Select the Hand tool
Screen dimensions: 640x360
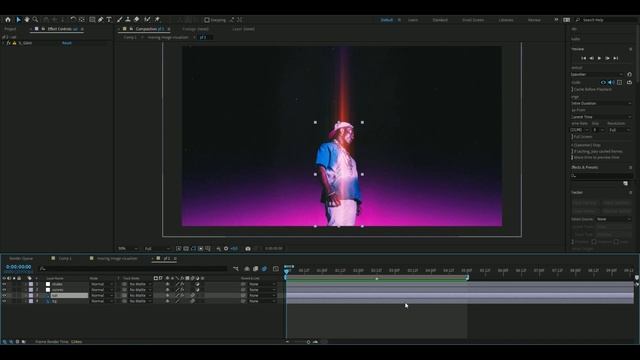coord(27,20)
